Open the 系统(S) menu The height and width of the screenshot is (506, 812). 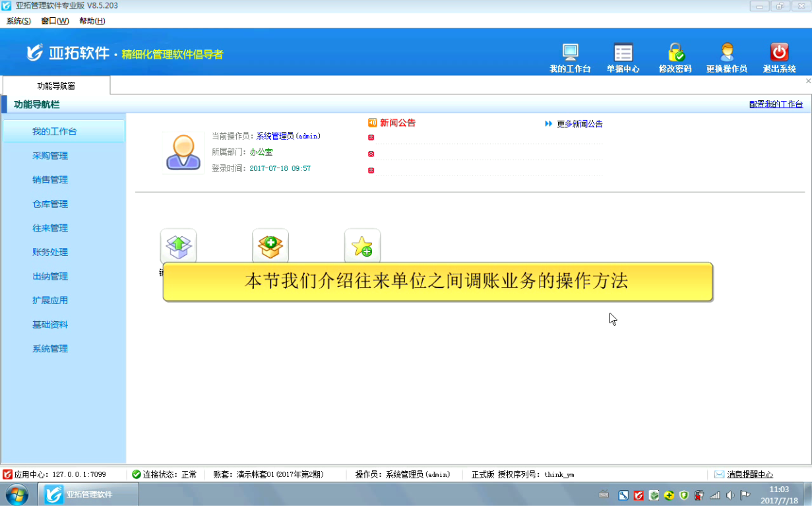(x=18, y=21)
